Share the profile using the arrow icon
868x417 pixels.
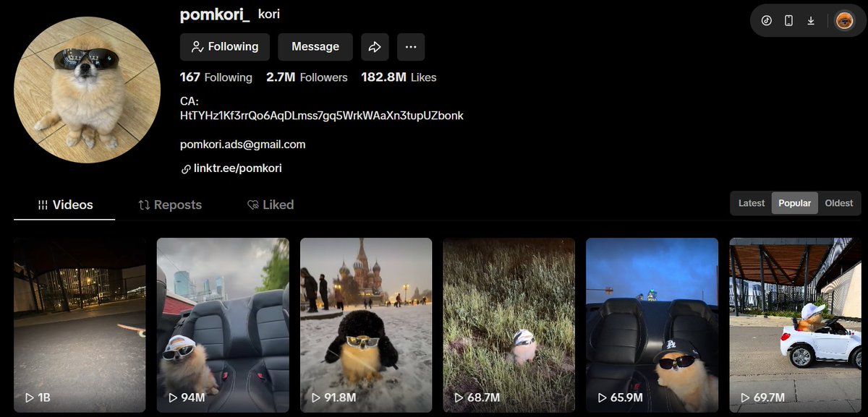click(x=375, y=46)
